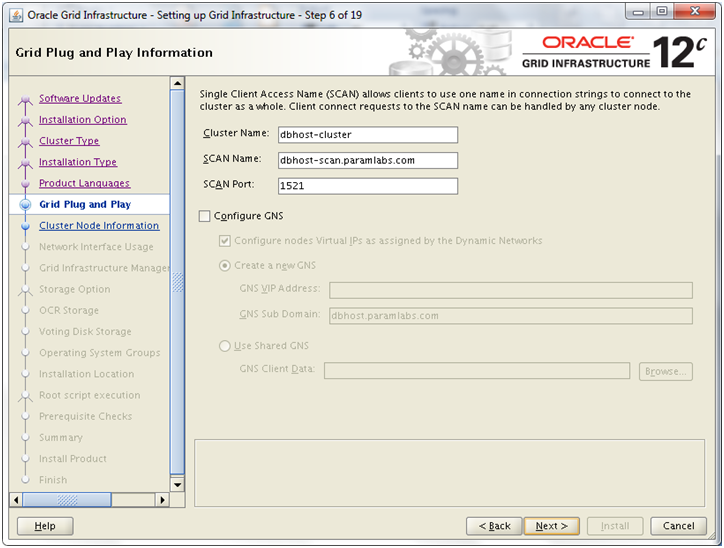This screenshot has width=724, height=548.
Task: Select the Grid Plug and Play step
Action: tap(85, 205)
